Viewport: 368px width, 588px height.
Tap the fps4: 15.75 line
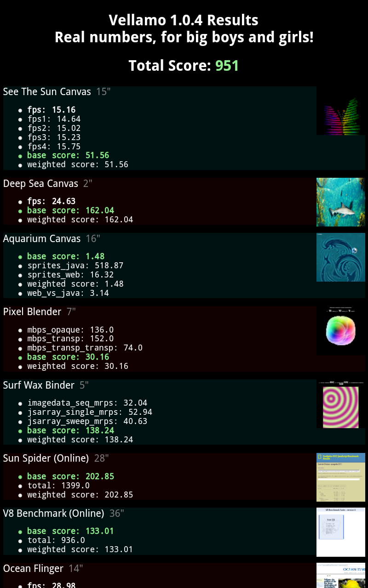tap(54, 147)
